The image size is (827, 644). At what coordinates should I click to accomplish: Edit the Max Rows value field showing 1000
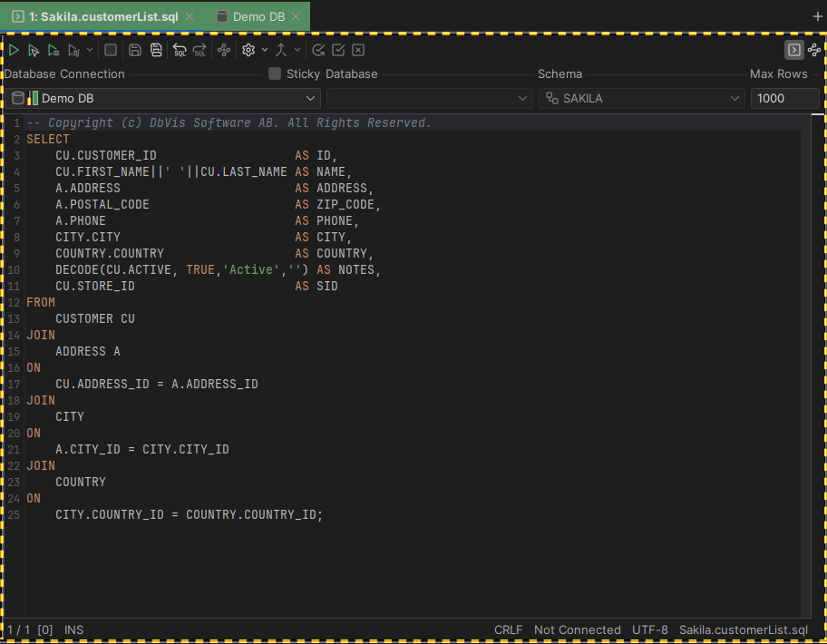point(785,98)
